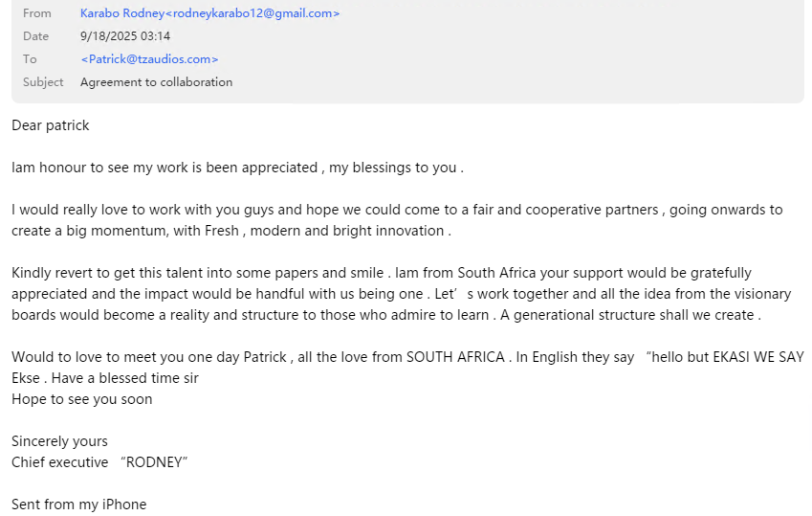Click the 'Sincerely yours' closing line
The width and height of the screenshot is (812, 516).
point(59,441)
